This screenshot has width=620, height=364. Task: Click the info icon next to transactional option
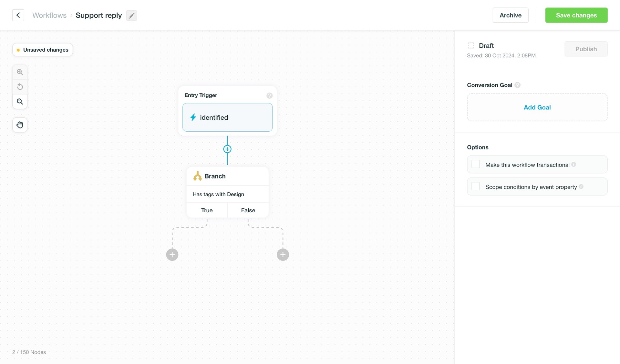pyautogui.click(x=574, y=165)
